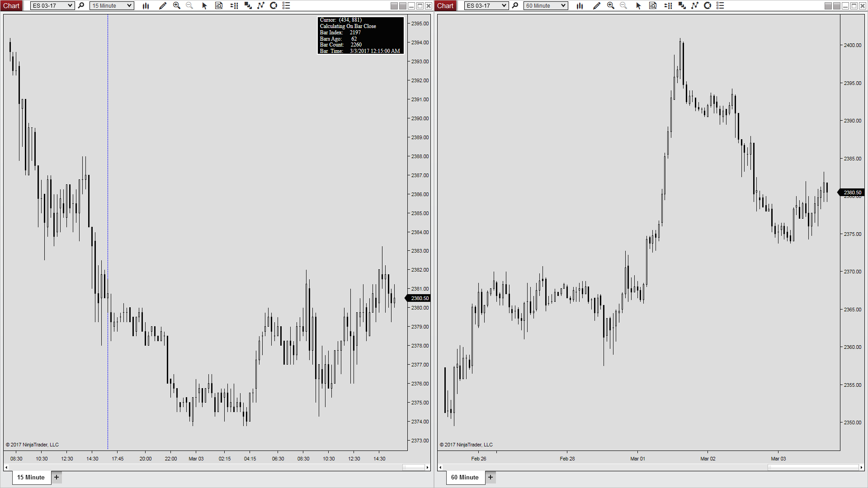The width and height of the screenshot is (868, 488).
Task: Select the 15 Minute tab at bottom
Action: pos(31,477)
